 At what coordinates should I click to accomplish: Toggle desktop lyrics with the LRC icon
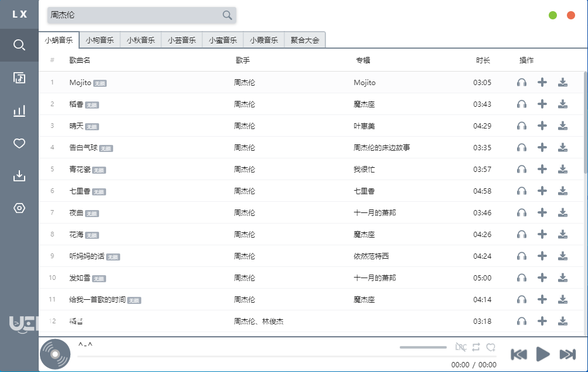click(461, 347)
